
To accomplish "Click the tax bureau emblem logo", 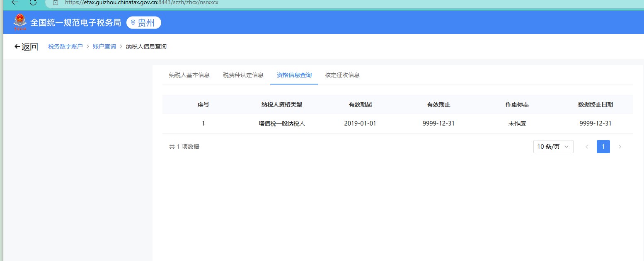I will [20, 22].
